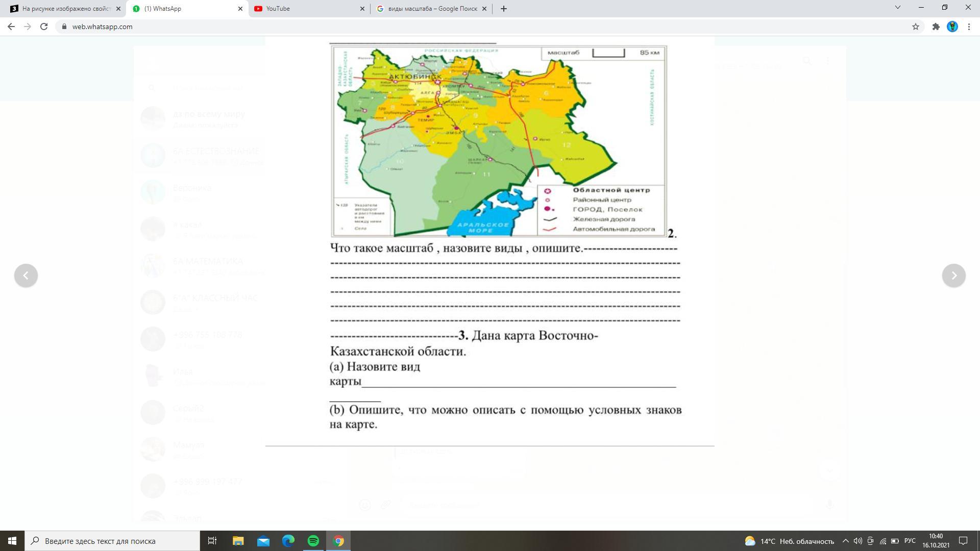Screen dimensions: 980x551
Task: Switch the РУС keyboard language indicator
Action: pos(910,541)
